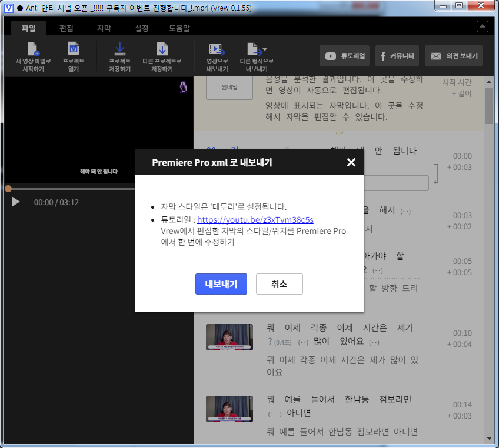Click the new video file start icon
499x448 pixels.
pyautogui.click(x=33, y=56)
